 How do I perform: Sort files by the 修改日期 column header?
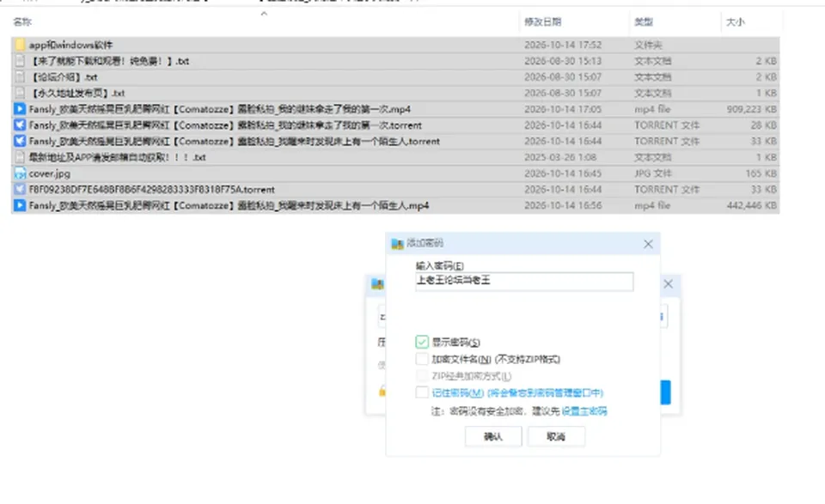(x=542, y=21)
